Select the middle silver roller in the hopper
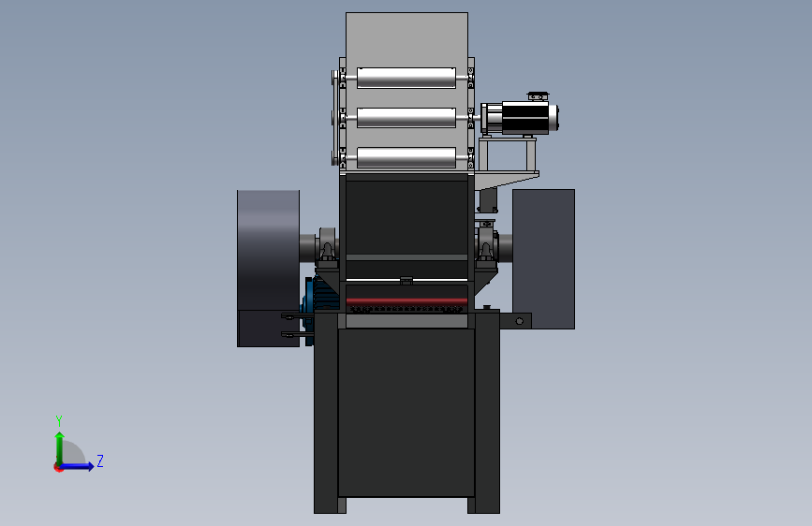The height and width of the screenshot is (526, 812). click(x=406, y=118)
